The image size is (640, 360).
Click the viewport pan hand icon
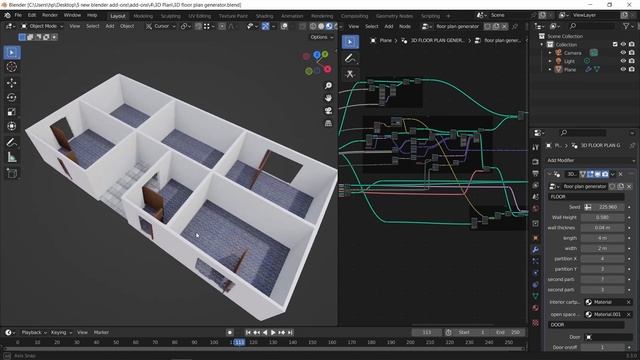tap(328, 98)
